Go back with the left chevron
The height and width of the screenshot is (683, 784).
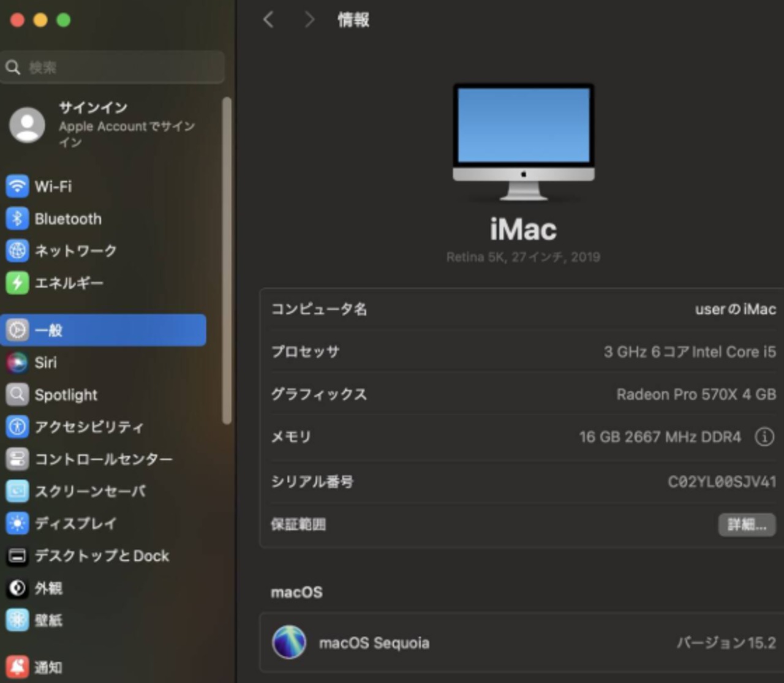coord(268,20)
